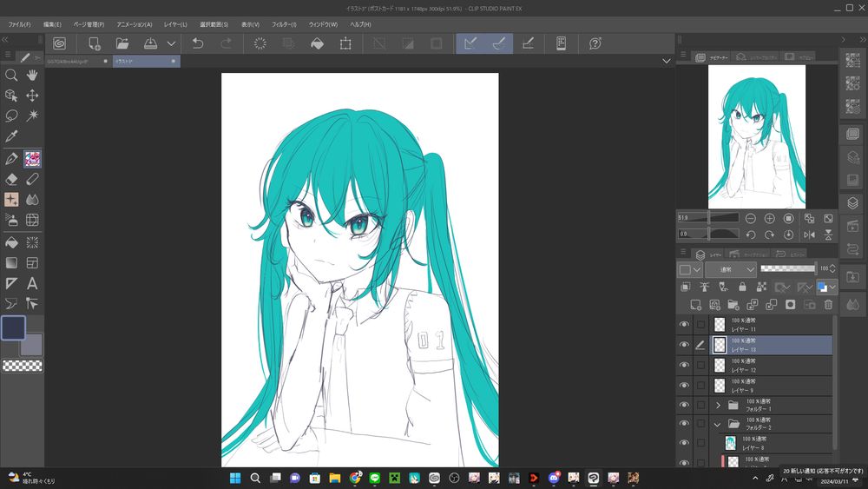Viewport: 868px width, 489px height.
Task: Toggle snap to grid in command bar
Action: tap(528, 43)
